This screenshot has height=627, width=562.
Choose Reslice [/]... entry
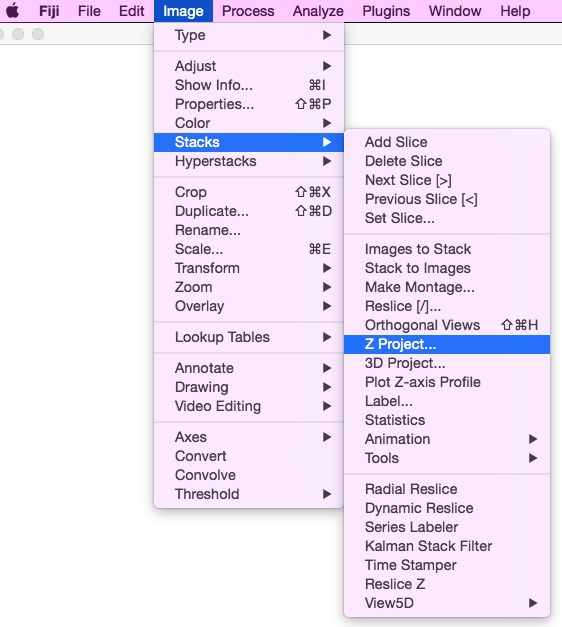click(447, 306)
